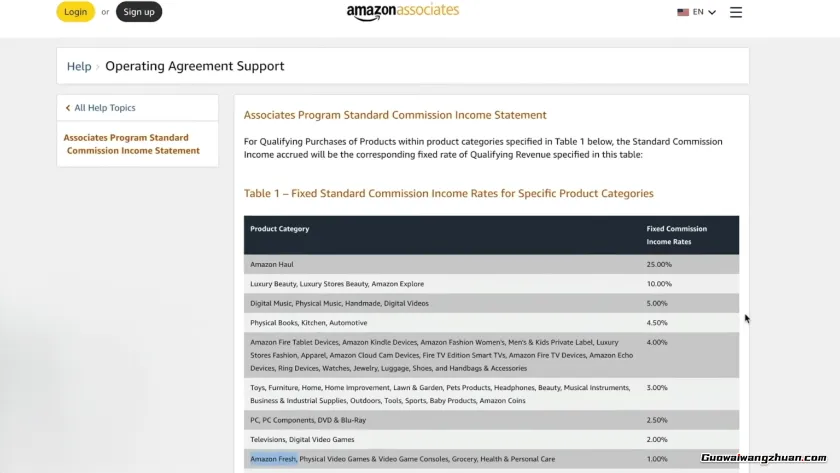Click the Table 1 heading text
840x473 pixels.
click(448, 193)
